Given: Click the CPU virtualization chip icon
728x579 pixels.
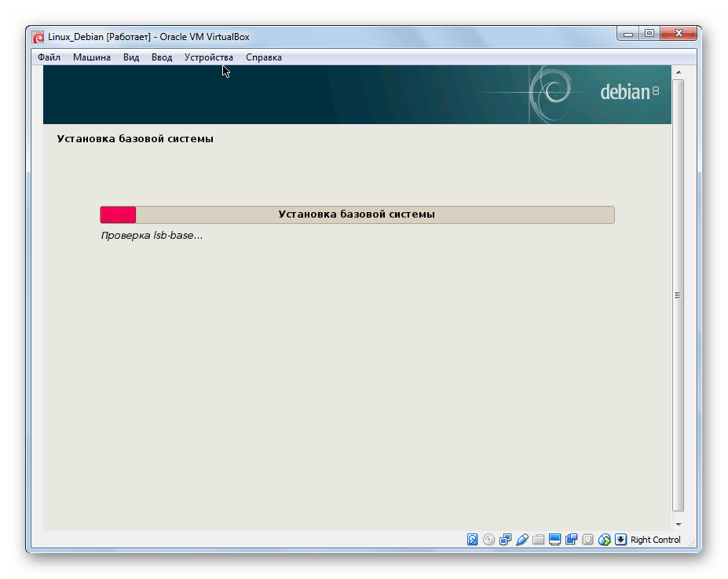Looking at the screenshot, I should click(x=587, y=539).
